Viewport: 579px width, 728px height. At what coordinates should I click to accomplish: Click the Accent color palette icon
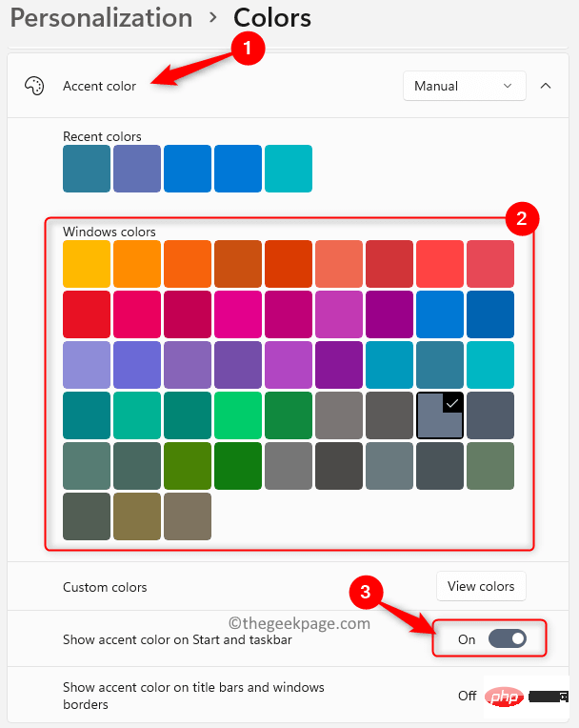(33, 86)
